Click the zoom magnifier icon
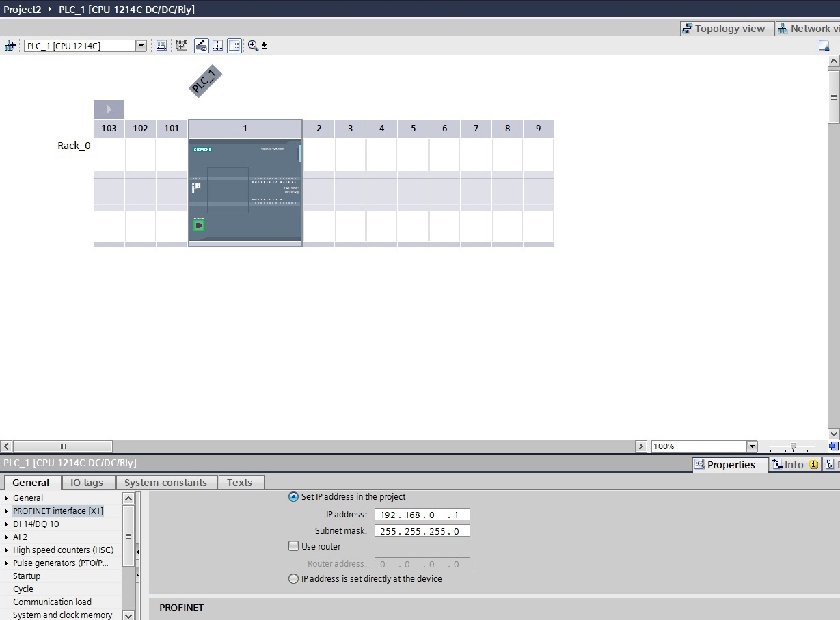The height and width of the screenshot is (620, 840). pos(253,46)
